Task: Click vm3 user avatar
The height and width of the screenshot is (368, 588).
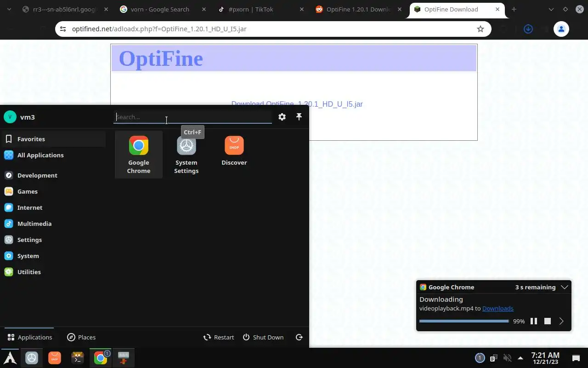Action: click(x=10, y=117)
